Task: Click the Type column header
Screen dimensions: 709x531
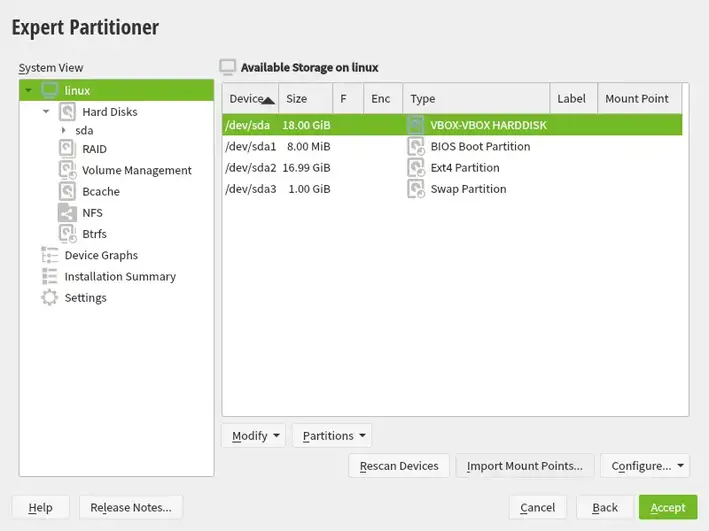Action: (x=476, y=99)
